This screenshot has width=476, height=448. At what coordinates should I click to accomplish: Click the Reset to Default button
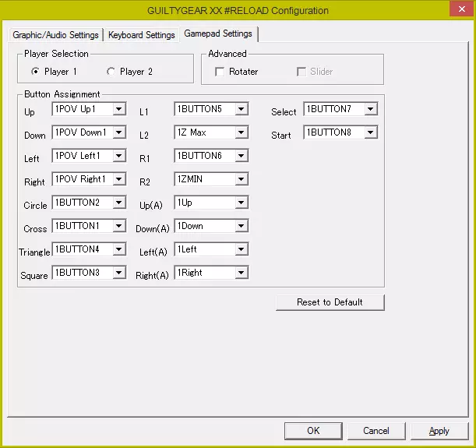click(330, 302)
